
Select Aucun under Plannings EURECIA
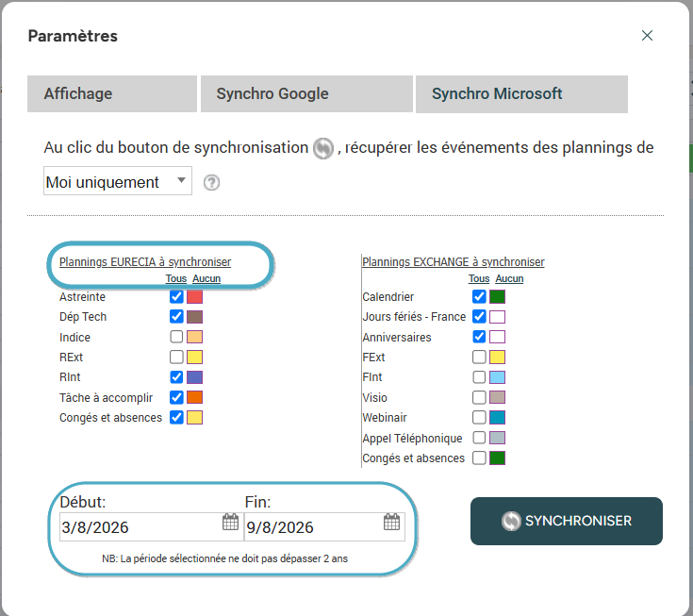click(206, 278)
